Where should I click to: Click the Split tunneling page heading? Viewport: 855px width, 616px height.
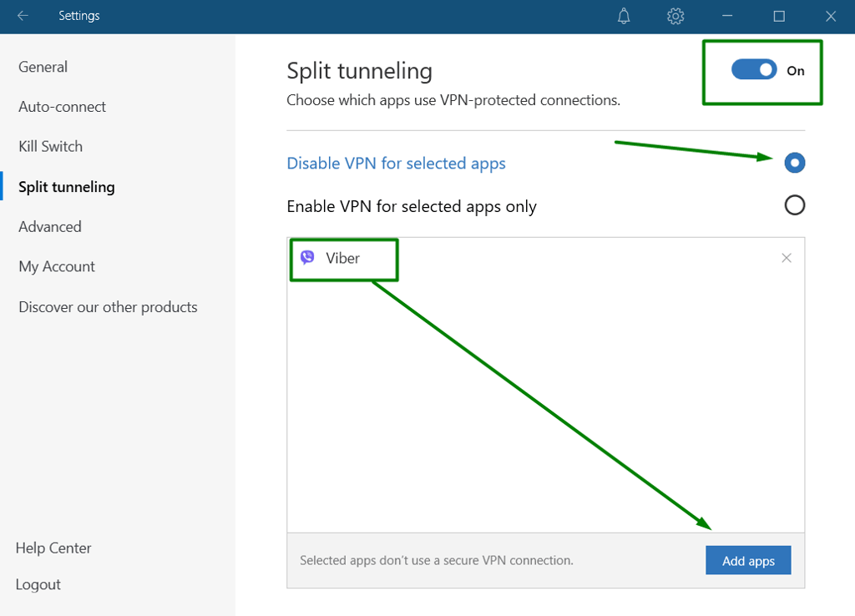coord(360,72)
